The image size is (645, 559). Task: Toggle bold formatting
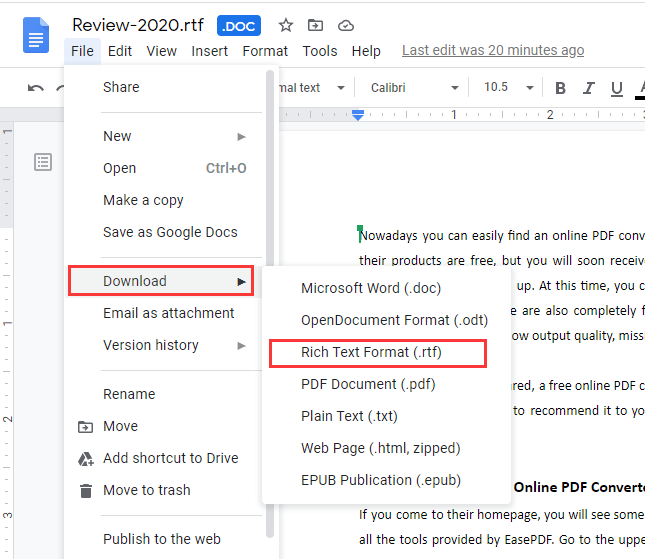click(x=560, y=88)
